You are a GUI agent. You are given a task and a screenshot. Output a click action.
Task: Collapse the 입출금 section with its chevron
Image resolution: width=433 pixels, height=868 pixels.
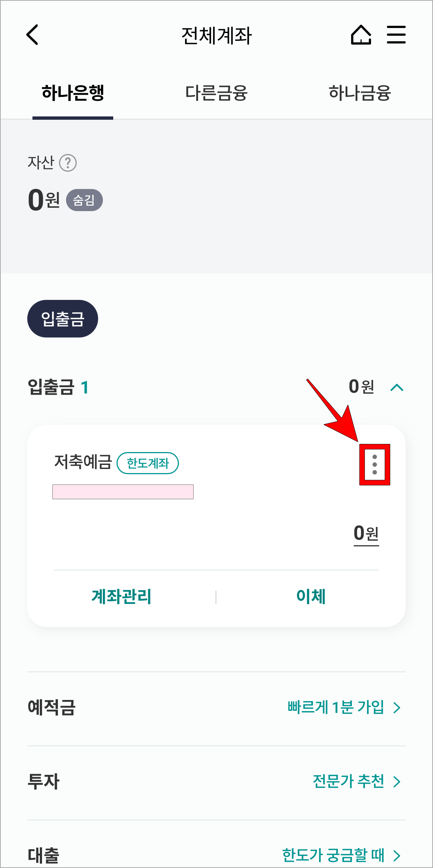coord(398,387)
